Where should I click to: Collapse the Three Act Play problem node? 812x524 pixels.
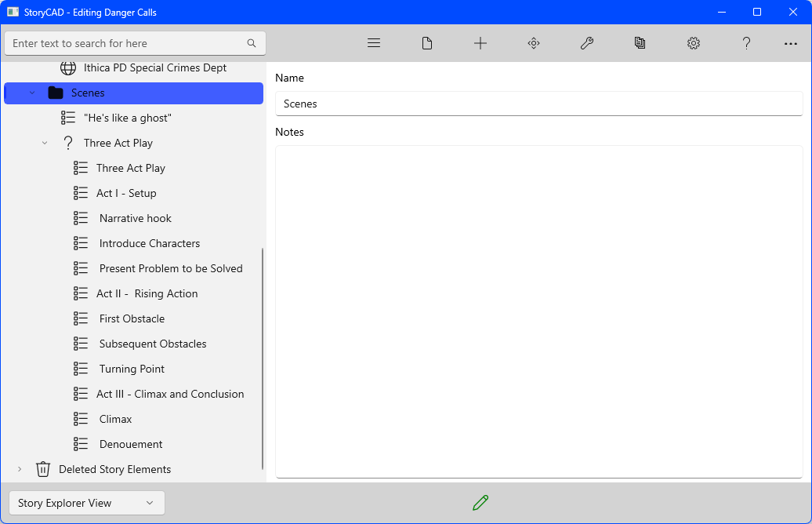click(x=45, y=143)
